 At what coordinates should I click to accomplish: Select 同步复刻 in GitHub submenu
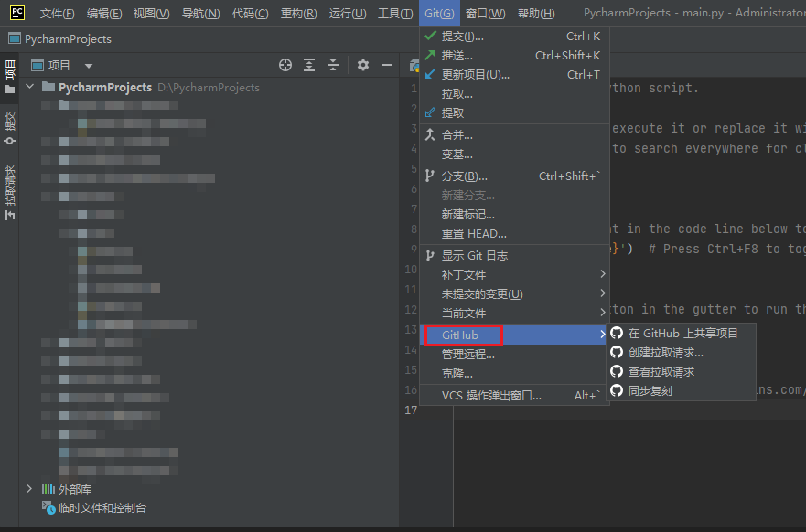pos(681,391)
